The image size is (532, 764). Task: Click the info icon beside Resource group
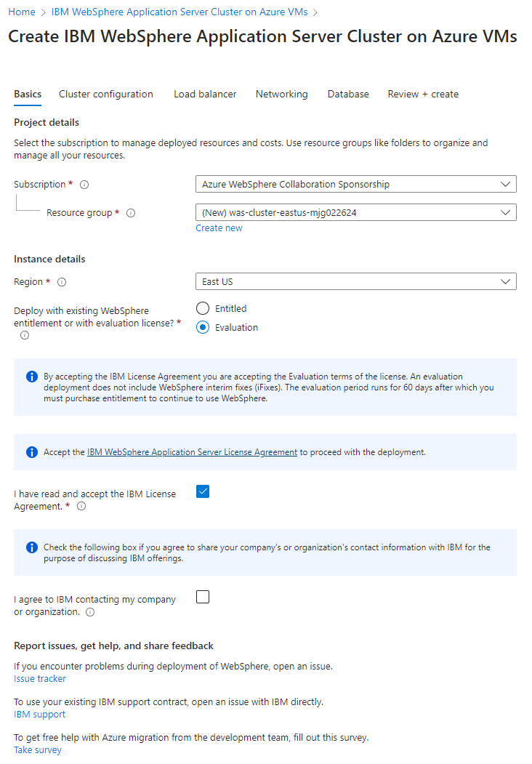(x=130, y=212)
